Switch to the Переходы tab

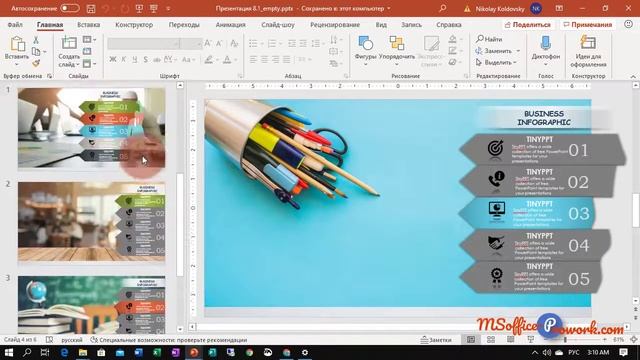point(184,25)
